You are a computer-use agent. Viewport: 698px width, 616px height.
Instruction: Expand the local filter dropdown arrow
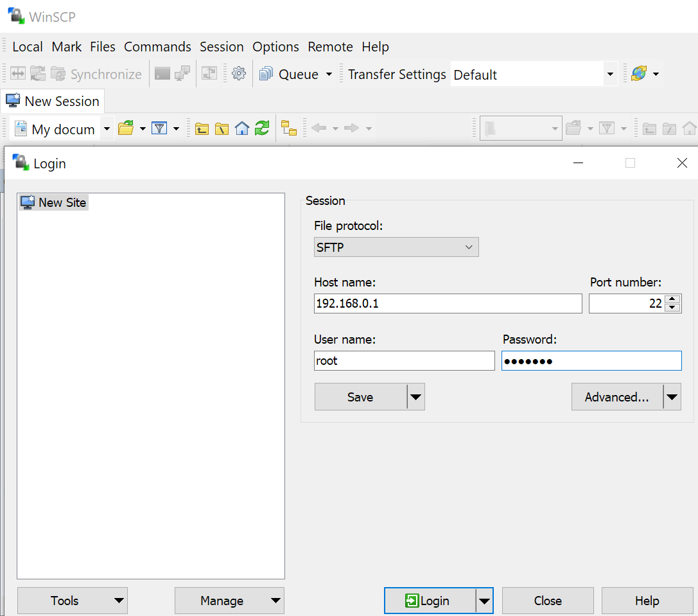(x=177, y=128)
